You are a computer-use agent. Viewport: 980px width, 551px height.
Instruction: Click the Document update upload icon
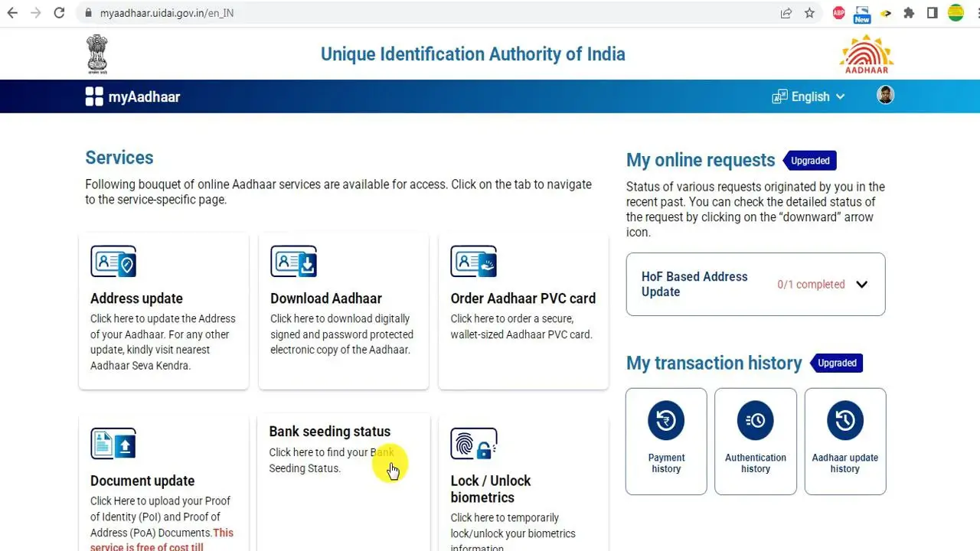tap(113, 444)
